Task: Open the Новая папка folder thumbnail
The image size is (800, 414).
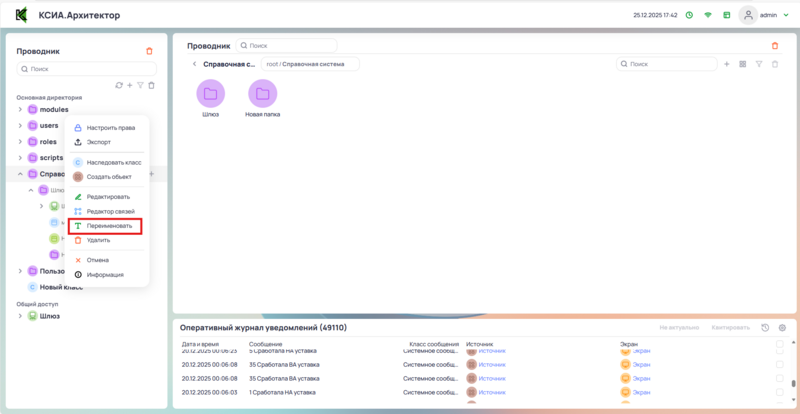Action: pos(262,94)
